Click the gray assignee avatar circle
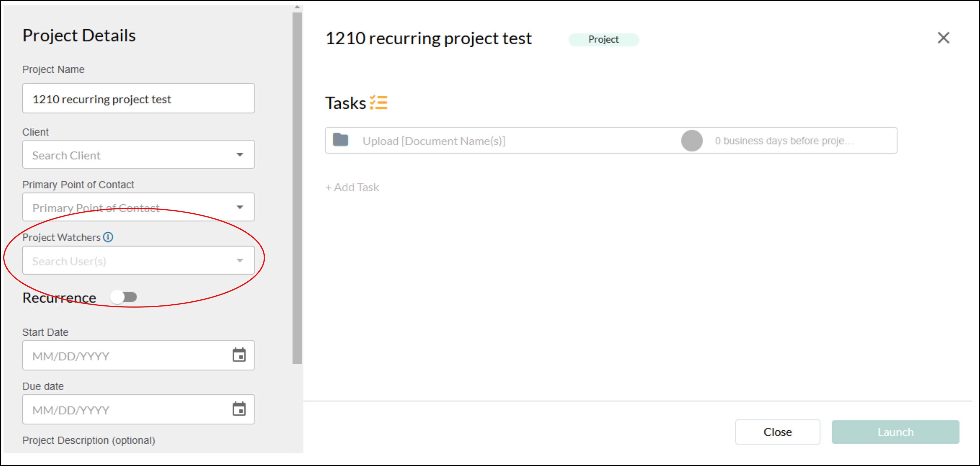 [692, 141]
